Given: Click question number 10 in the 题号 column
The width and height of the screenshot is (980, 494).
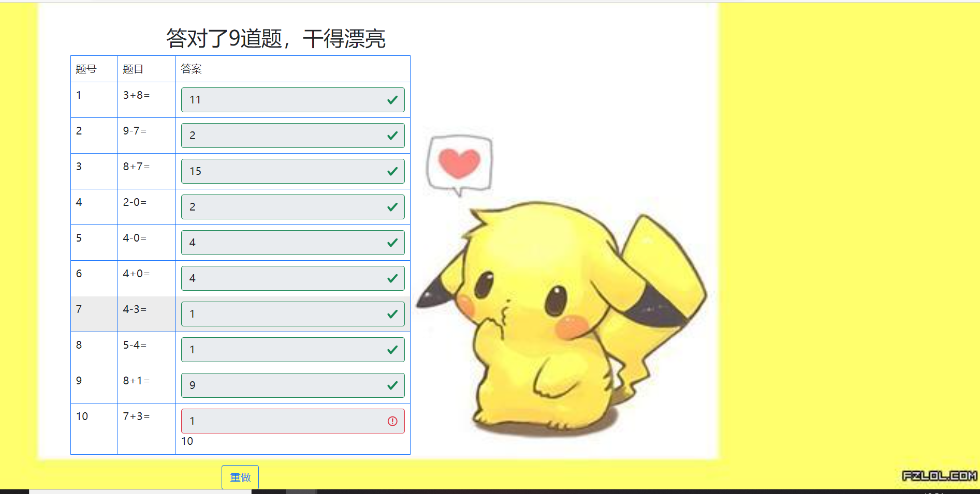Looking at the screenshot, I should point(82,416).
